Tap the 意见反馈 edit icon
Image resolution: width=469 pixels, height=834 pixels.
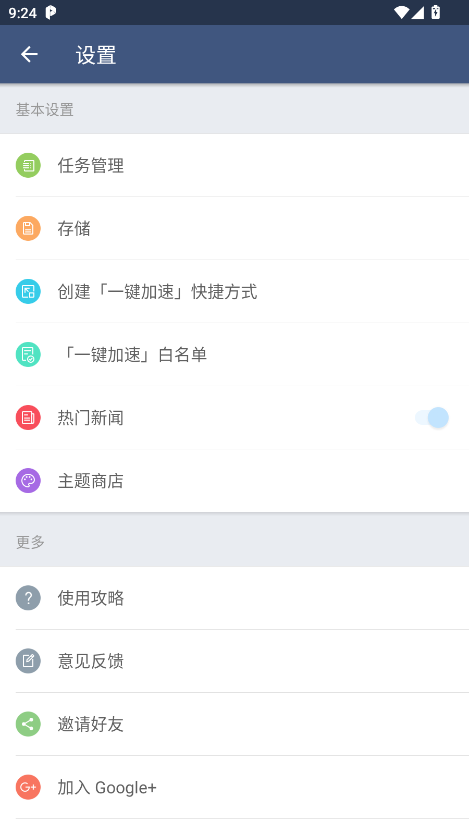[x=28, y=661]
